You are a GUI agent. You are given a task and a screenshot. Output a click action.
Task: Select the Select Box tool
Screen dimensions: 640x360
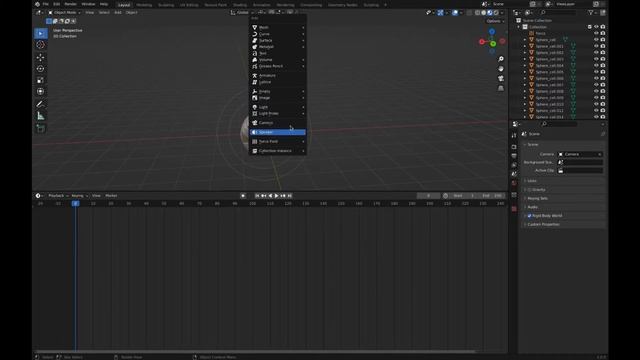(40, 33)
